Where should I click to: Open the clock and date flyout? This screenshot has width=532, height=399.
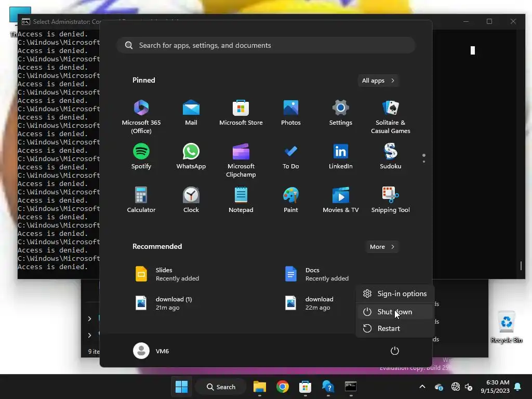pyautogui.click(x=495, y=387)
